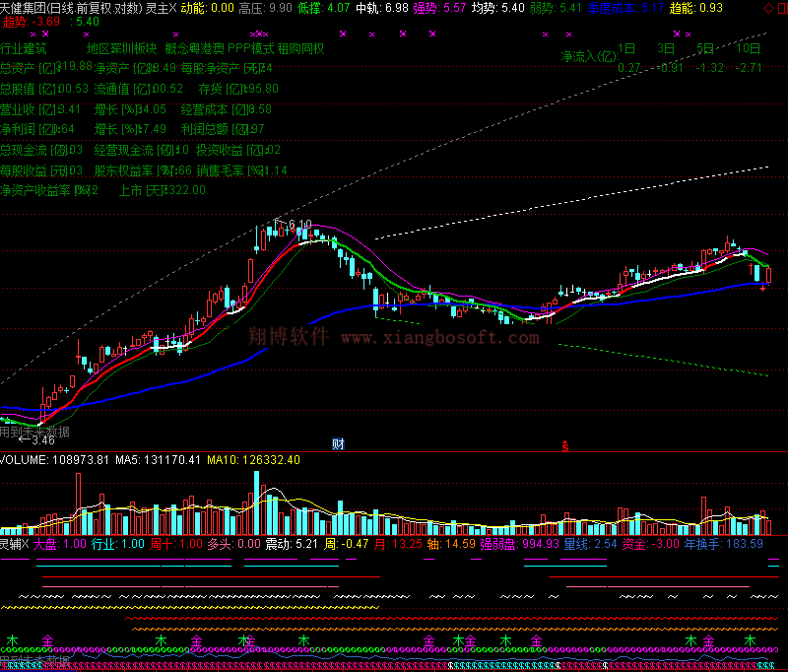Screen dimensions: 788x672
Task: Click the 灵辅 indicator name
Action: [x=10, y=544]
